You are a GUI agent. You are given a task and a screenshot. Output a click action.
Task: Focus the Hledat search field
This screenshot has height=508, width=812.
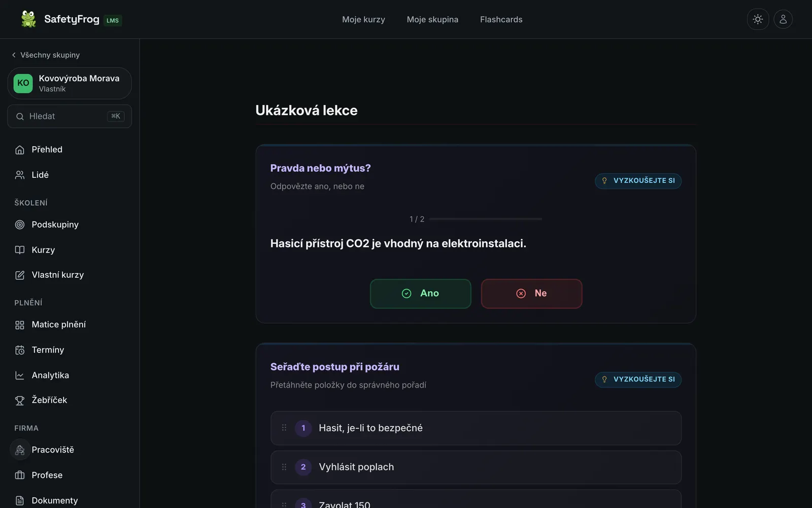click(70, 116)
